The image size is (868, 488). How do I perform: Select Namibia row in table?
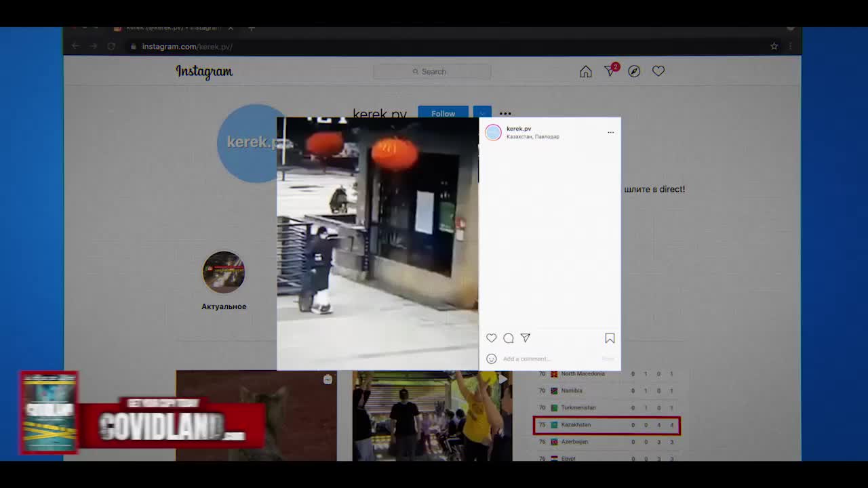[x=606, y=391]
